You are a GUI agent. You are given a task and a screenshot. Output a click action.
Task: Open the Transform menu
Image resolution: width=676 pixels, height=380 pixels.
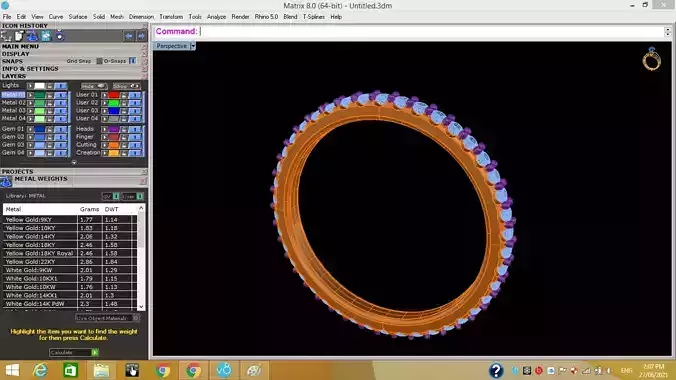[171, 17]
